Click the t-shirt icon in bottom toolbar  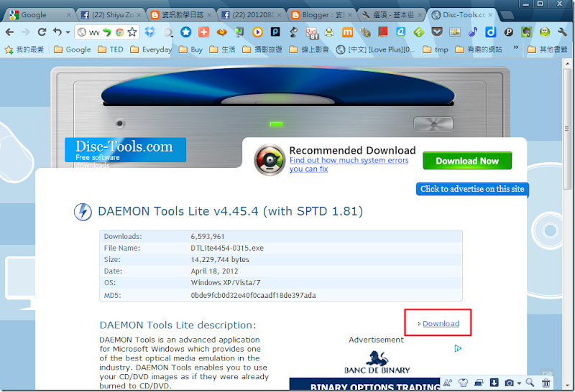pyautogui.click(x=463, y=383)
